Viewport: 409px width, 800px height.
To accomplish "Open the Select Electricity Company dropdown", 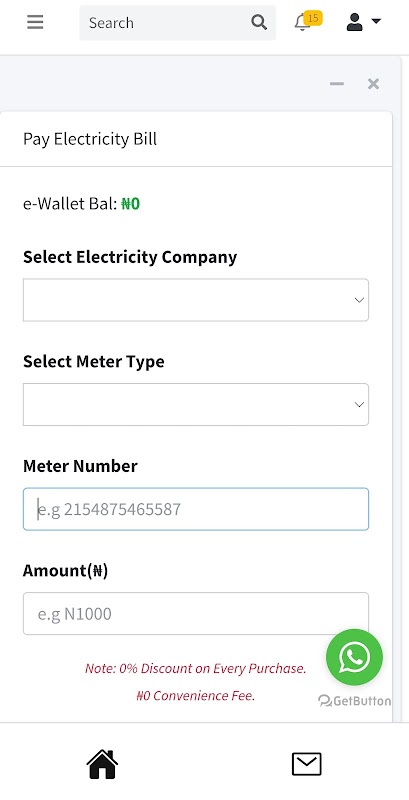I will [196, 300].
